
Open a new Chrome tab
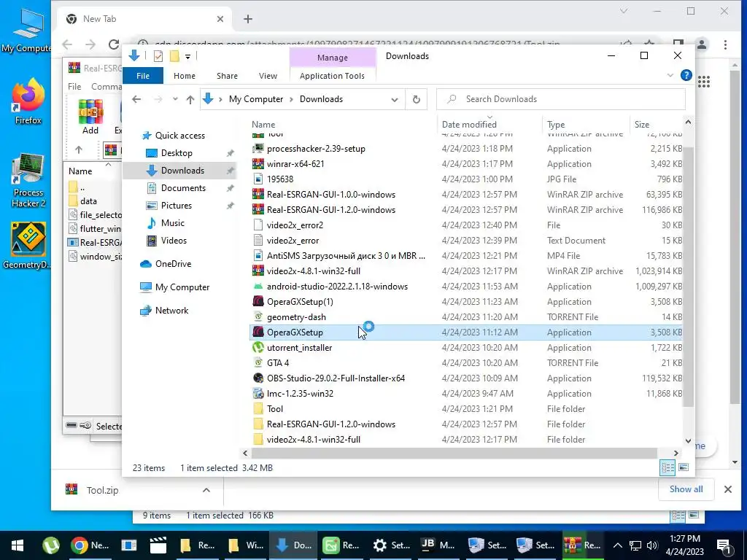pos(248,19)
